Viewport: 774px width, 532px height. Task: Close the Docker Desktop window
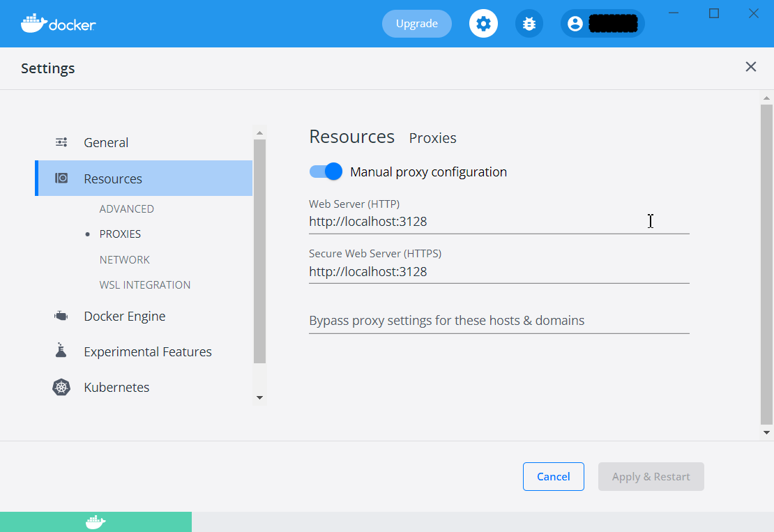(x=753, y=13)
